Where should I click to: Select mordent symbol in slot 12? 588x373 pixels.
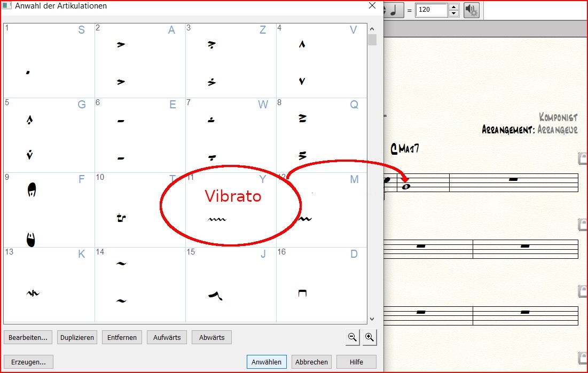coord(322,210)
